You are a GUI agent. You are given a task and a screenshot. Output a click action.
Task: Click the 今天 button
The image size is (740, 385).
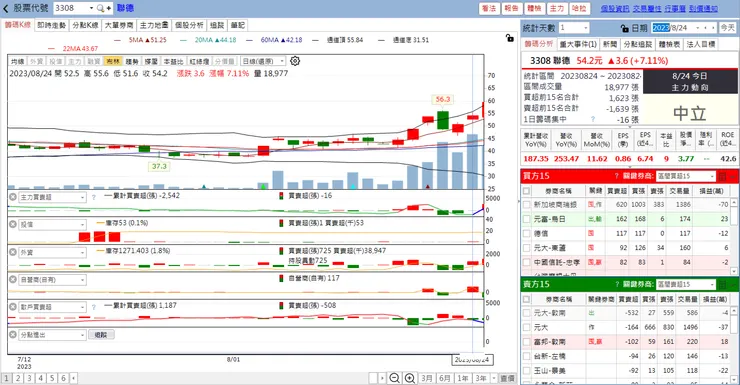coord(727,28)
